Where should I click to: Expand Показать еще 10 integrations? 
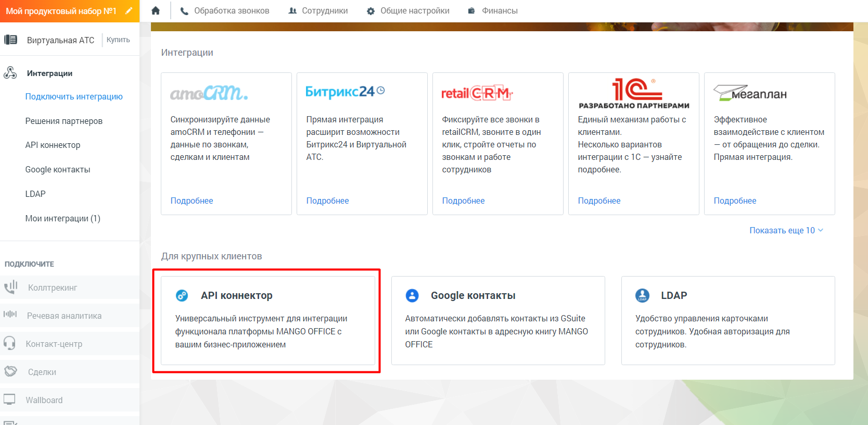[x=786, y=230]
